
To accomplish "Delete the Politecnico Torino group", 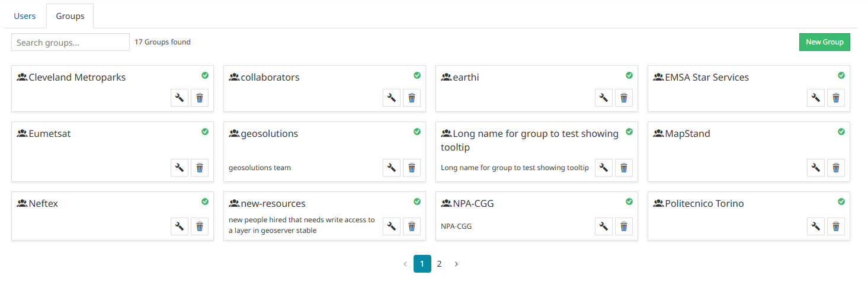I will click(x=836, y=226).
